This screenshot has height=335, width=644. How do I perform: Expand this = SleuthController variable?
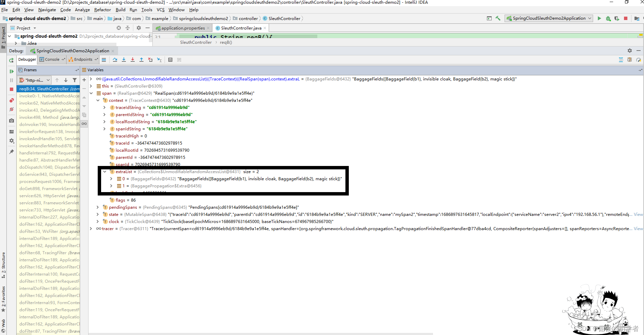(91, 86)
